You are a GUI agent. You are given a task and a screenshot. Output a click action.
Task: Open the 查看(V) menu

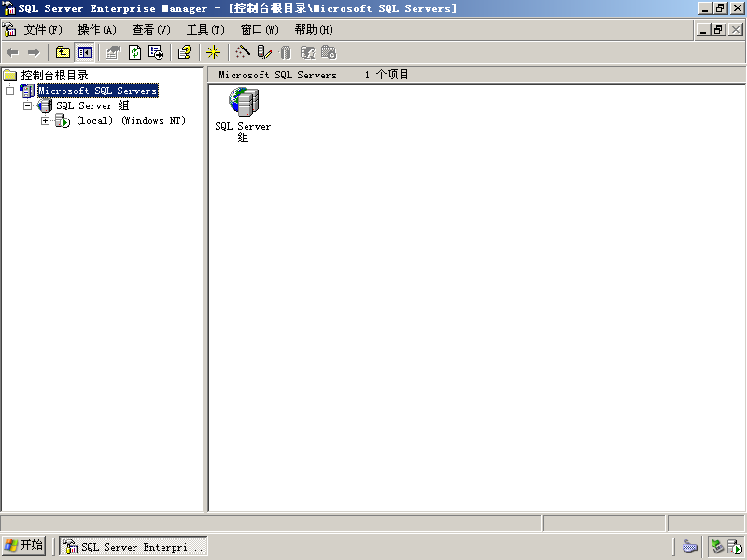pyautogui.click(x=151, y=30)
